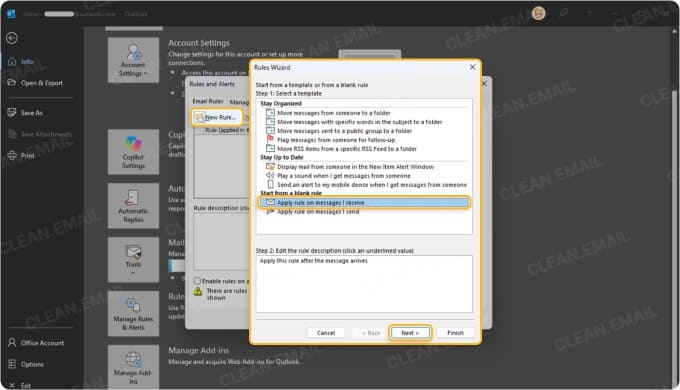Viewport: 680px width, 390px height.
Task: Click the Outlook app icon in title bar
Action: [x=11, y=13]
